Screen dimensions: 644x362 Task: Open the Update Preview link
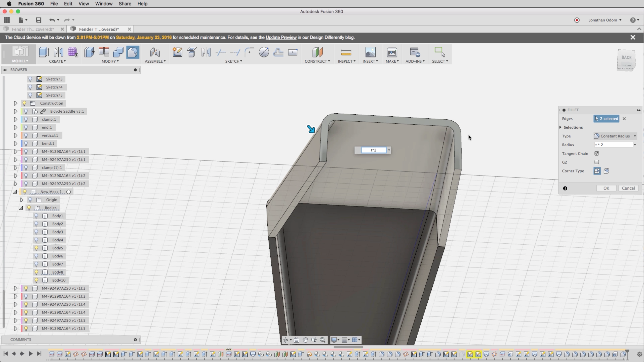281,37
